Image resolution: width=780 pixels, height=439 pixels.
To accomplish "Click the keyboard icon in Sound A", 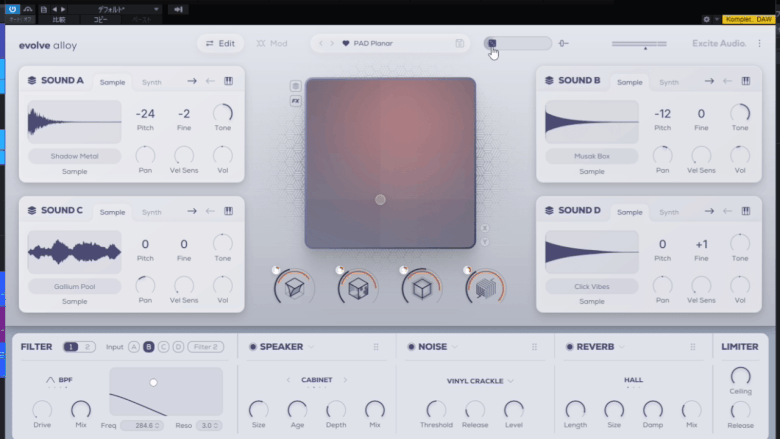I will tap(228, 81).
